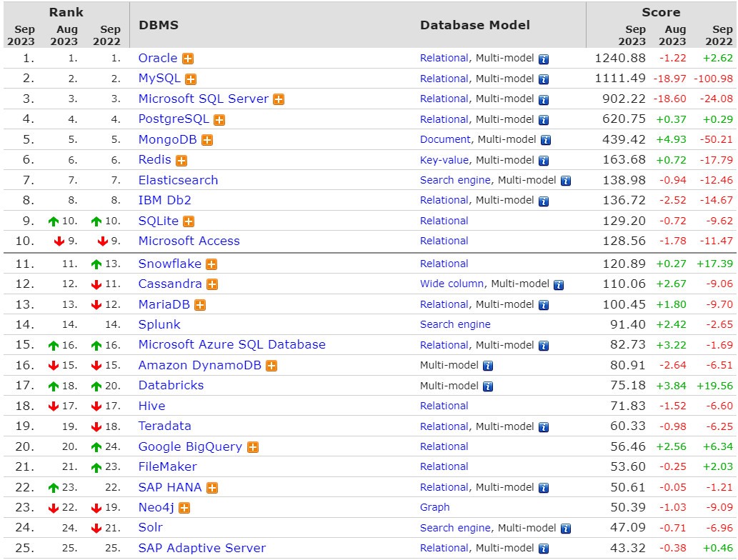
Task: Click the info icon in the Solr row
Action: click(566, 529)
